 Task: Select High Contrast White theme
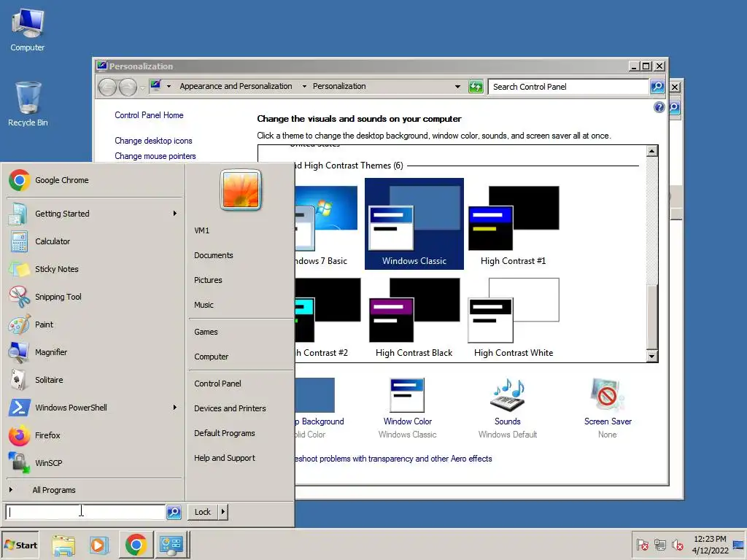[513, 318]
